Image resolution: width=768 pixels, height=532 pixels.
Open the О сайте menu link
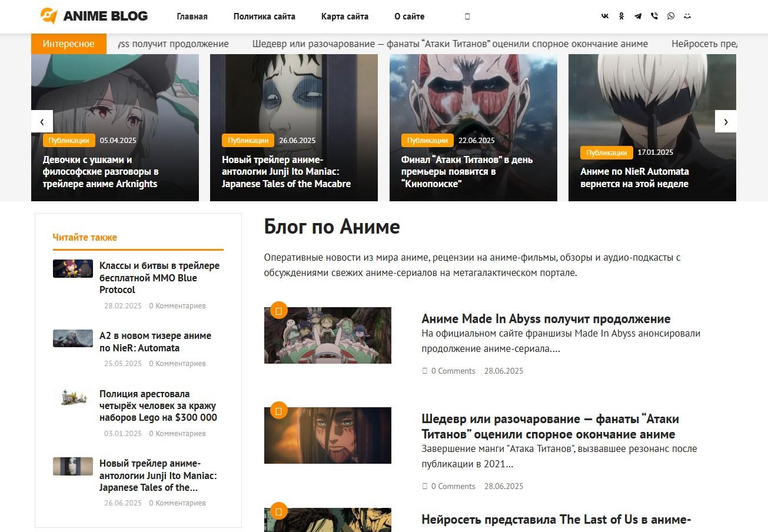point(409,16)
